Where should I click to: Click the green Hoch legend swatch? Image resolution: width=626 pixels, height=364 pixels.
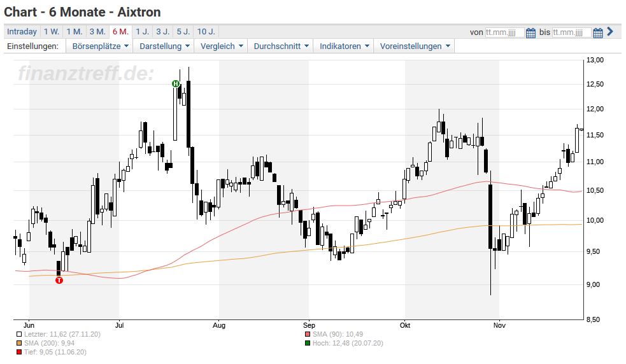[308, 343]
